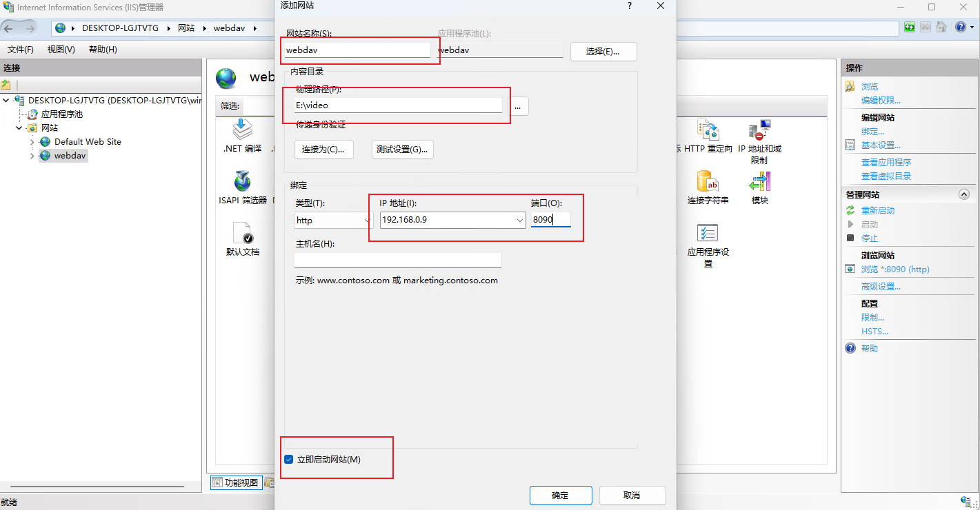Click the 主机名 input field

[397, 261]
